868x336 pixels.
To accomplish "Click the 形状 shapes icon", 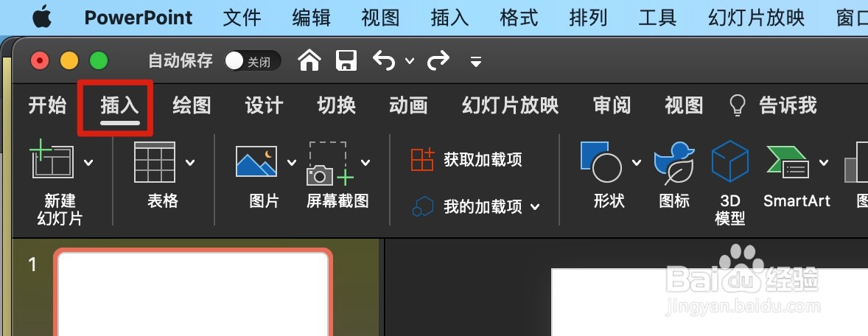I will click(602, 161).
